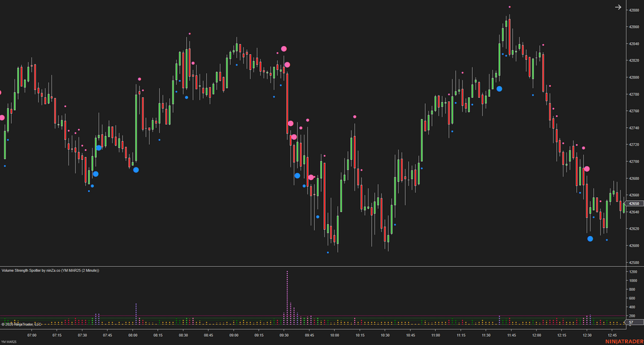Click the 11:15 time axis label

click(460, 335)
